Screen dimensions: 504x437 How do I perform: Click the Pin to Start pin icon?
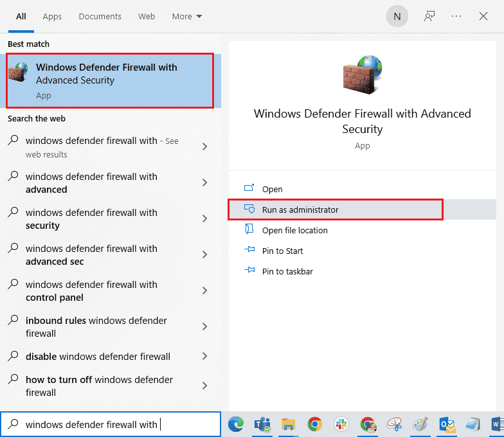click(x=249, y=249)
